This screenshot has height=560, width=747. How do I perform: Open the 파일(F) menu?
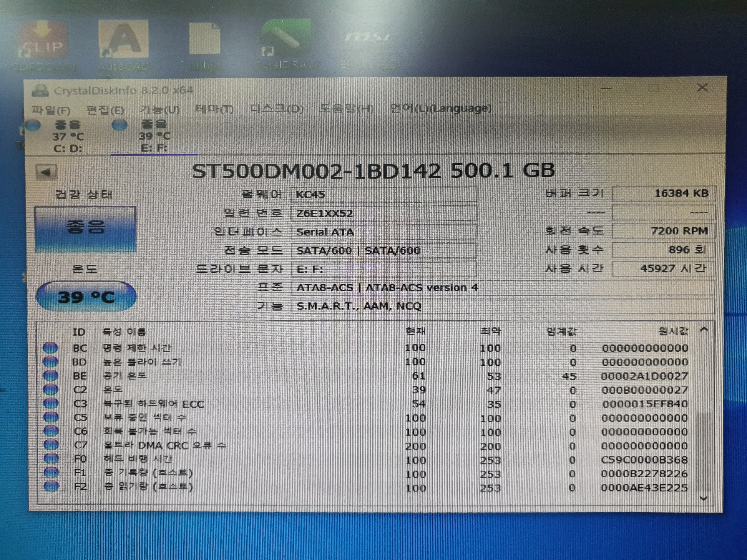51,110
